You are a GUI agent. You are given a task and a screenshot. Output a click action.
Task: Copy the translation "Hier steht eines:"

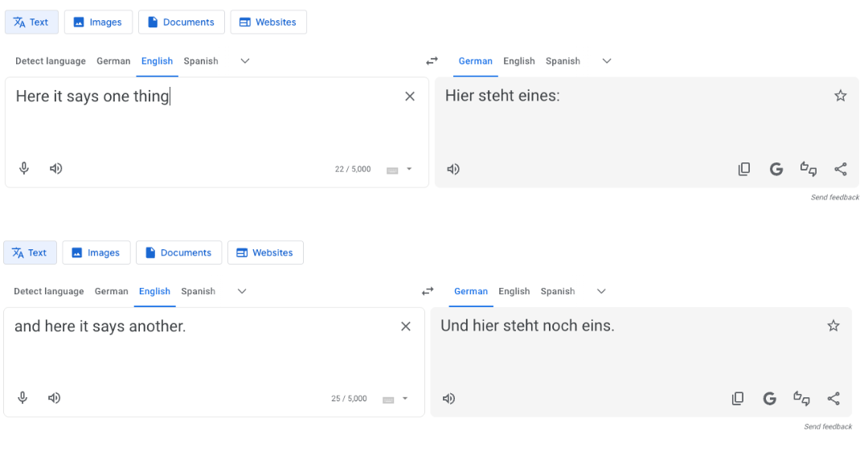[744, 169]
